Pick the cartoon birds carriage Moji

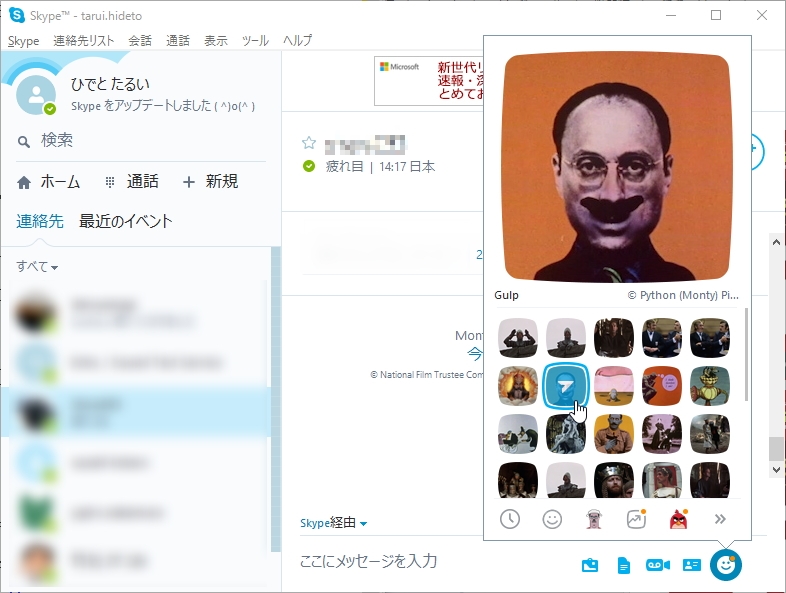pyautogui.click(x=518, y=434)
